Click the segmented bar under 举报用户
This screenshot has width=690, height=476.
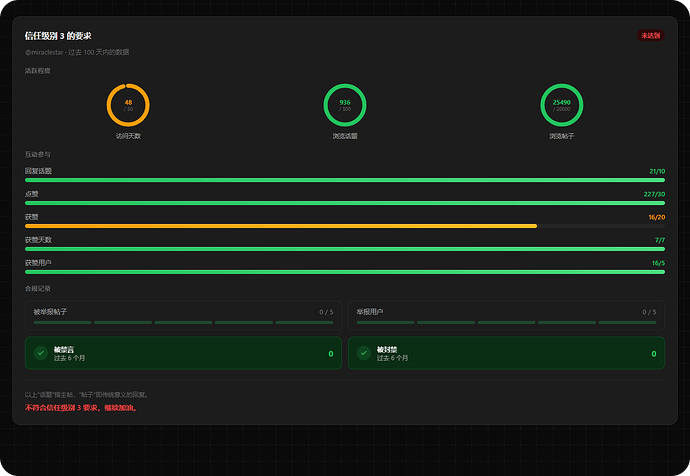[x=506, y=322]
